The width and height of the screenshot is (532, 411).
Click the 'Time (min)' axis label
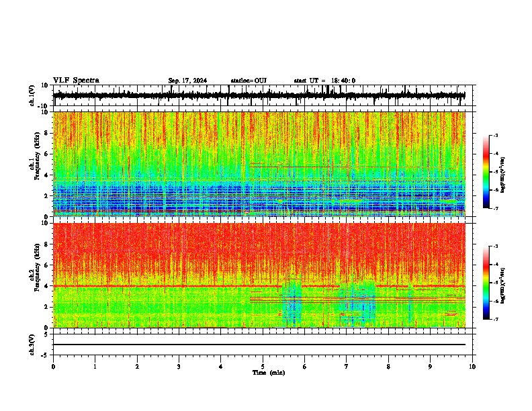(269, 373)
